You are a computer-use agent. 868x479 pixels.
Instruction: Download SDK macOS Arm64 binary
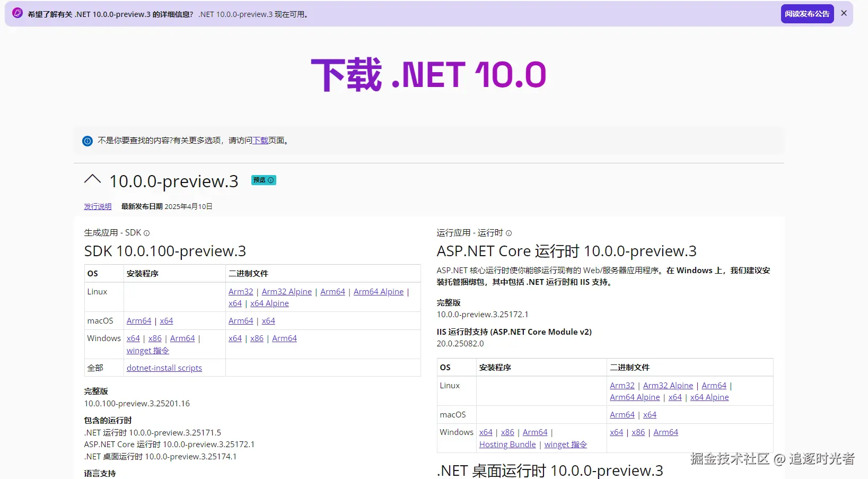[241, 321]
